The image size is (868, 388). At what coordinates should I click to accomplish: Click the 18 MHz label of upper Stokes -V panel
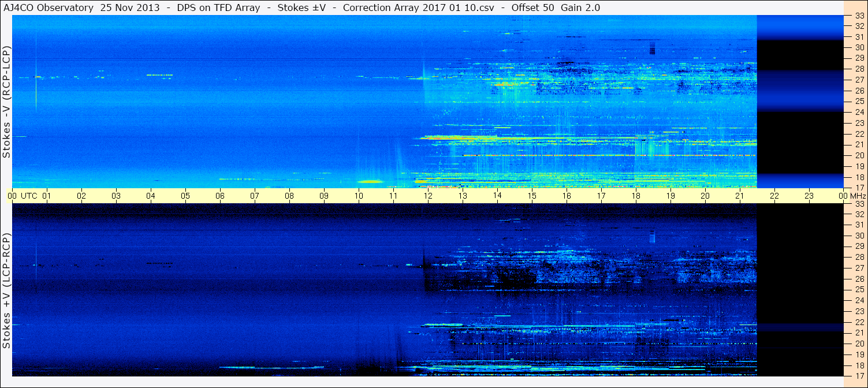[x=859, y=177]
